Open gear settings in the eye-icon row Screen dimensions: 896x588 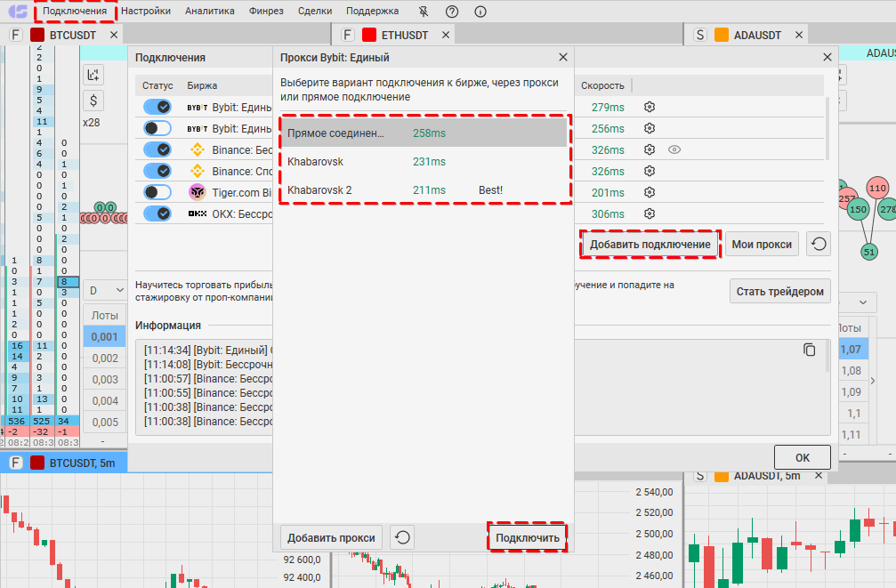tap(650, 149)
